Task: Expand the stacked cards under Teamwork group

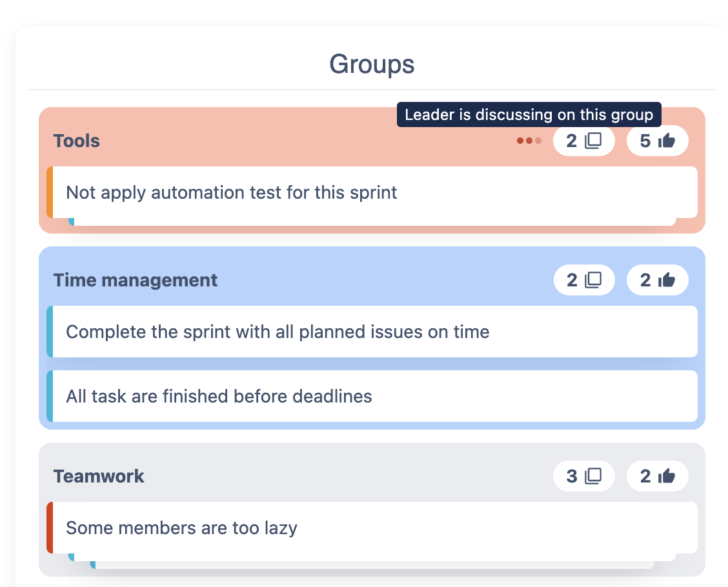Action: click(372, 561)
